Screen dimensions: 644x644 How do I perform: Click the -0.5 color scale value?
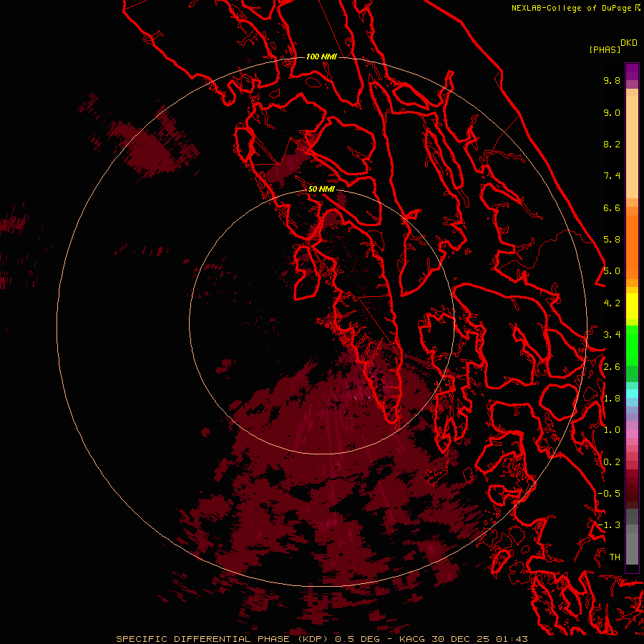tap(609, 494)
